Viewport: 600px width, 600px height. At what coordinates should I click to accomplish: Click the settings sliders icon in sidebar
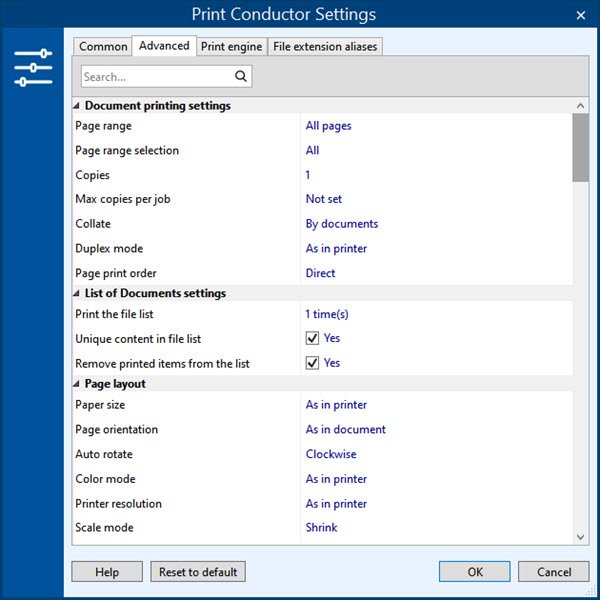[x=33, y=68]
